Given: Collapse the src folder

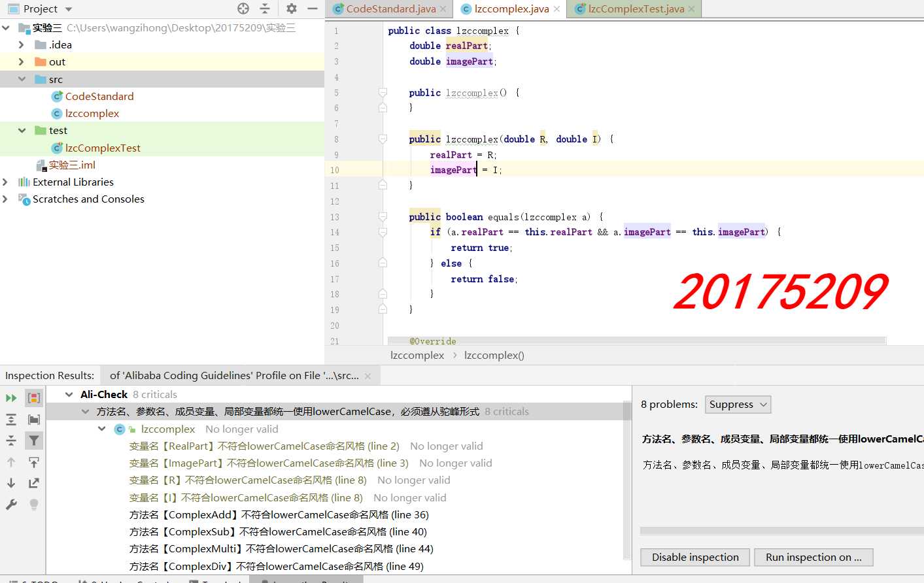Looking at the screenshot, I should [x=22, y=79].
